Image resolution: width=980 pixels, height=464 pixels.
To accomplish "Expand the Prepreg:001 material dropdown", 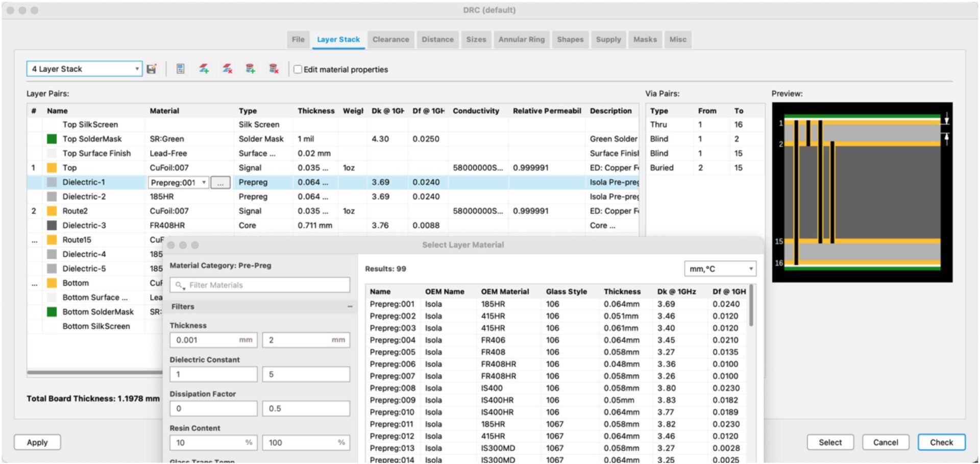I will (x=204, y=183).
